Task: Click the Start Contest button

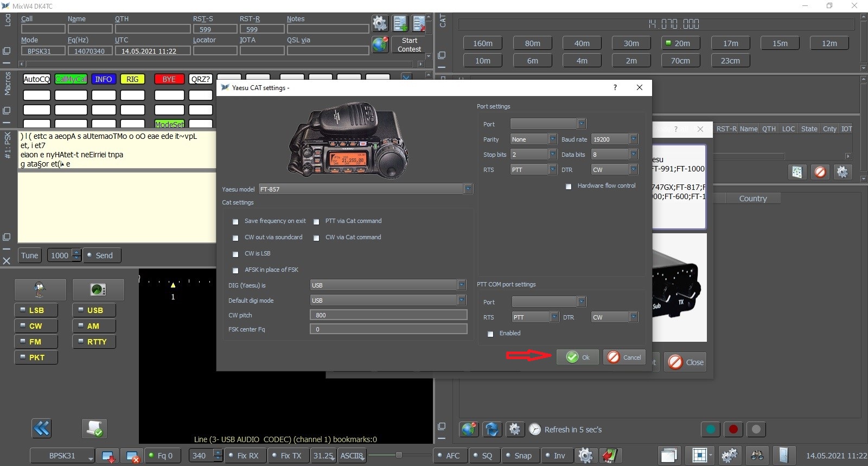Action: point(409,44)
